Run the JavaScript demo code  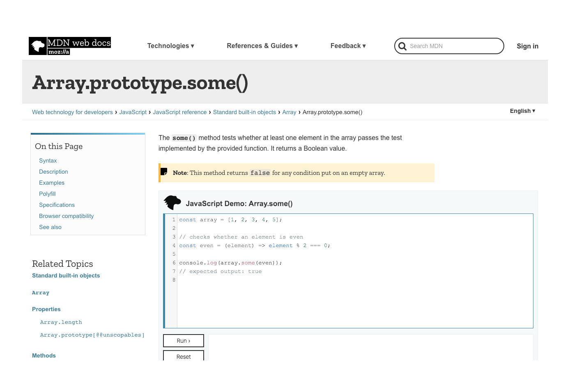tap(184, 341)
